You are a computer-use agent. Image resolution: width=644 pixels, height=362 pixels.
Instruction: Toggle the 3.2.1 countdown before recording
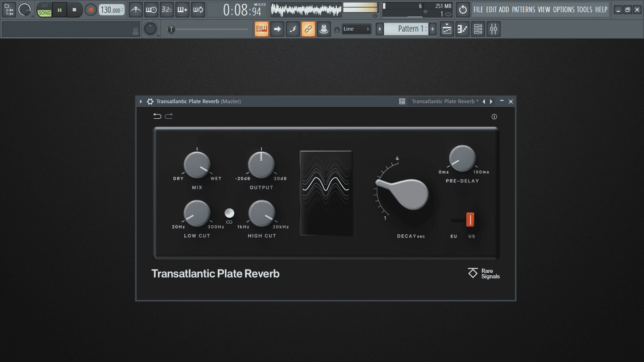166,9
